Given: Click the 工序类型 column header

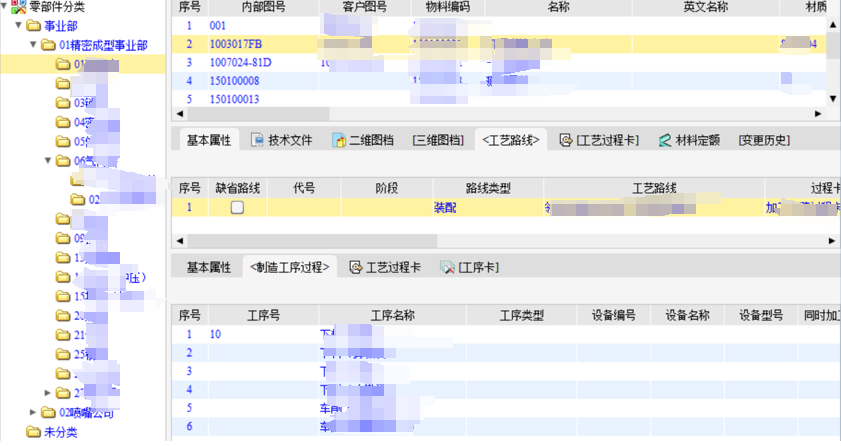Looking at the screenshot, I should point(522,315).
